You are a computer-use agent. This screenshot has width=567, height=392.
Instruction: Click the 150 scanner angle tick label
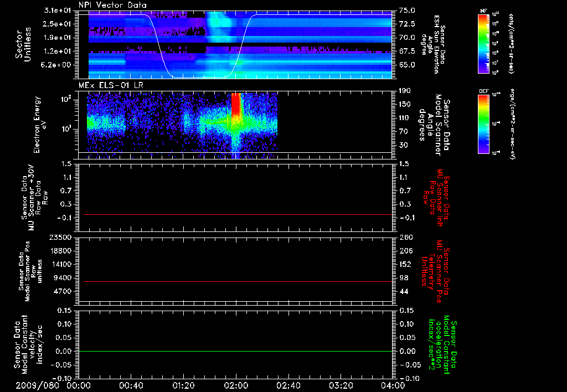pos(405,105)
